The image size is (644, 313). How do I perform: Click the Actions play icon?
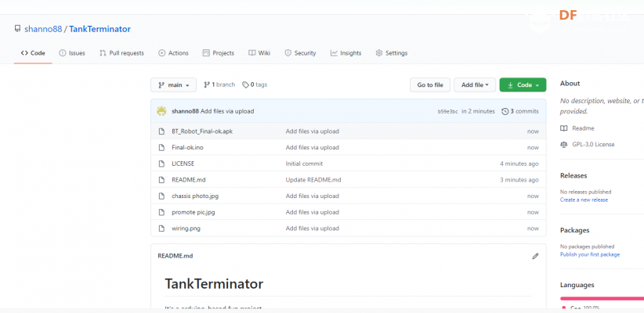162,53
